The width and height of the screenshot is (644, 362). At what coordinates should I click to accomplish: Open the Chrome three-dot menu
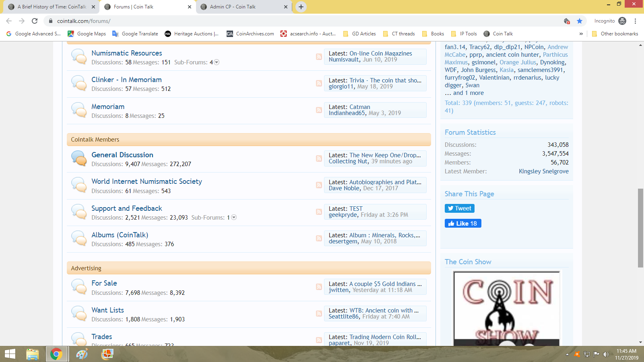click(635, 21)
